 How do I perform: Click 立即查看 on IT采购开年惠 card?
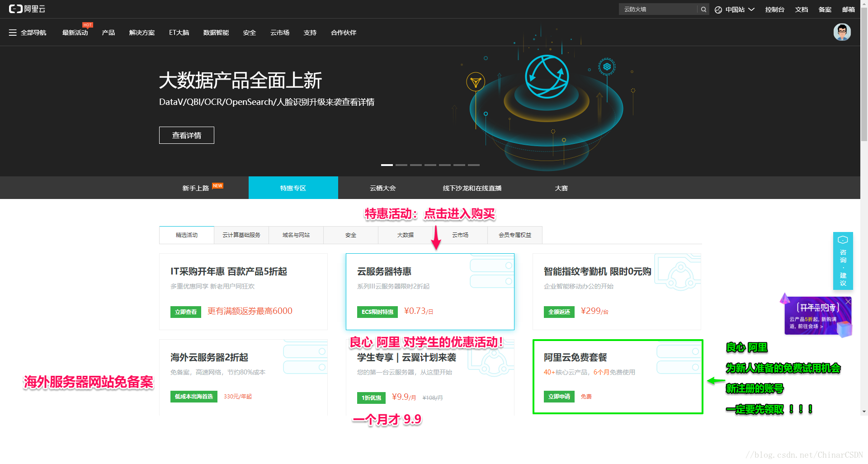[x=186, y=312]
